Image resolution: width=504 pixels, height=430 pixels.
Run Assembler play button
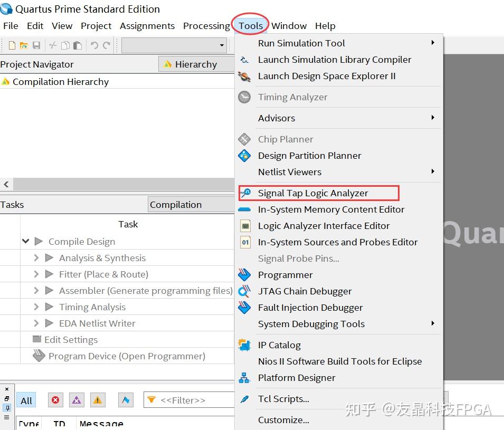coord(49,291)
